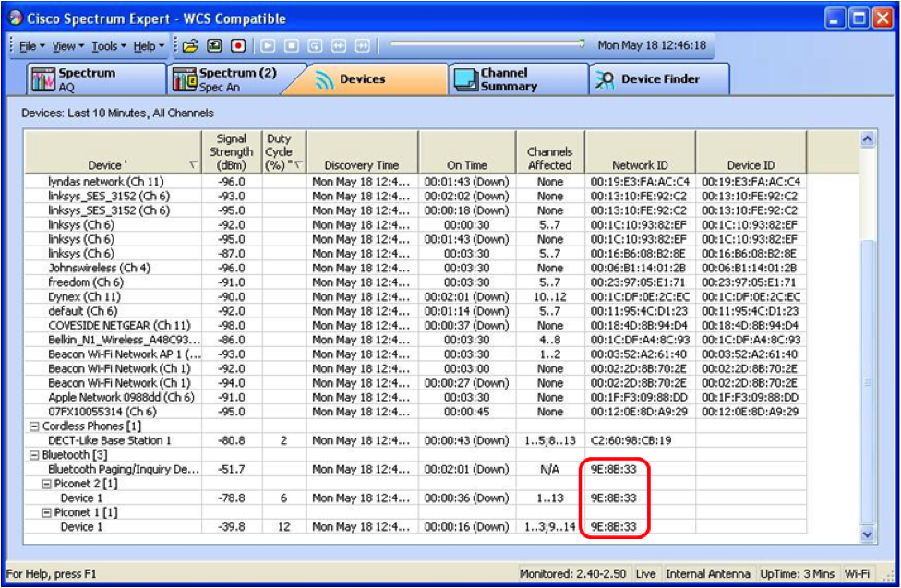Screen dimensions: 901x588
Task: Select the 'Apple Network 0988dd (Ch 6)' row
Action: pos(414,397)
